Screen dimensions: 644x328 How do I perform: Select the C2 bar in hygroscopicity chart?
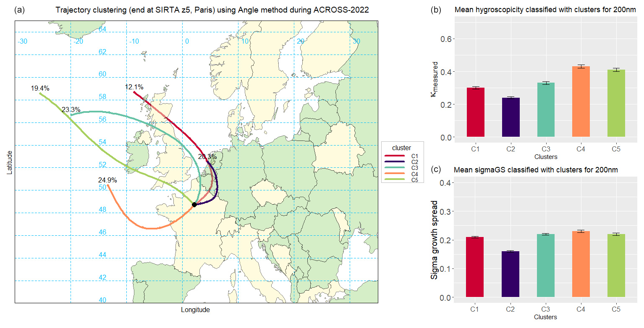tap(510, 117)
